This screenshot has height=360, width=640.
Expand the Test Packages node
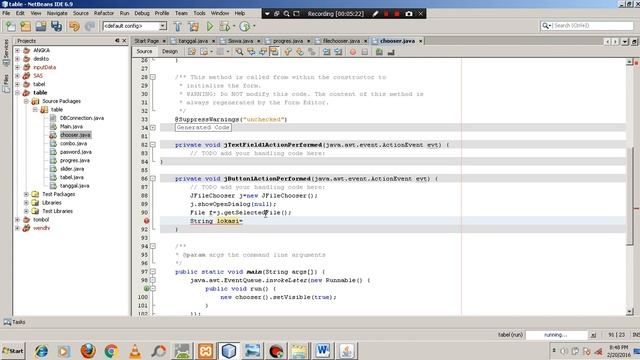(26, 194)
